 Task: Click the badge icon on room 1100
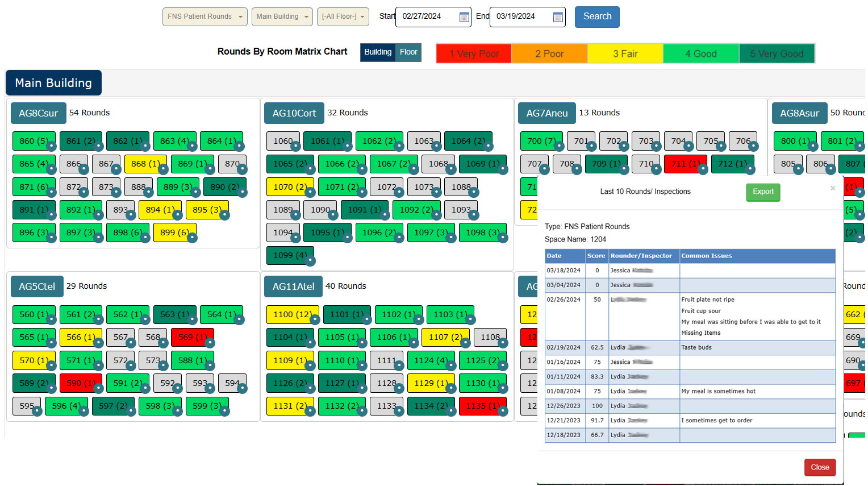point(315,319)
